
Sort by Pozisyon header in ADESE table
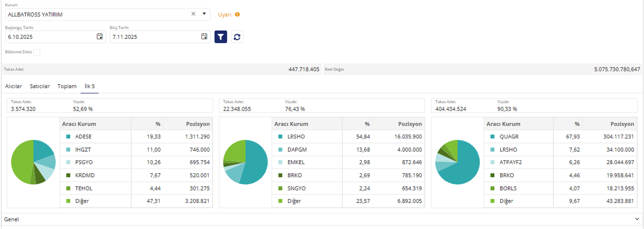[x=198, y=124]
